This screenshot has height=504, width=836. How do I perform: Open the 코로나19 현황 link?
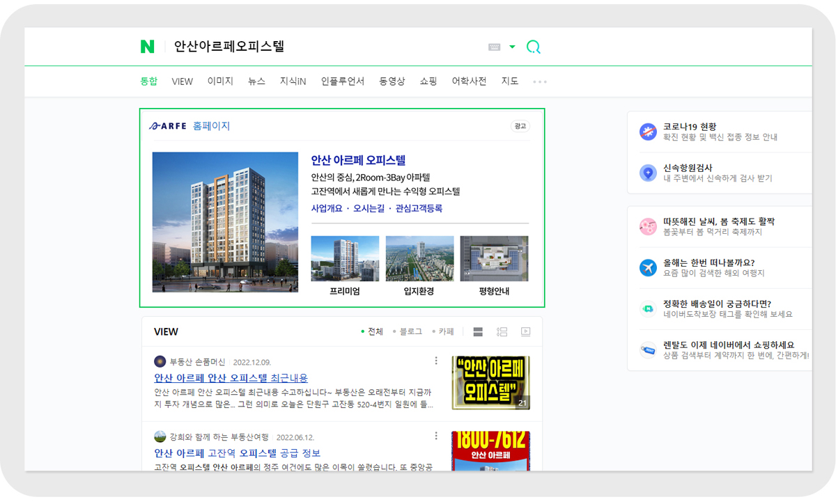[690, 127]
